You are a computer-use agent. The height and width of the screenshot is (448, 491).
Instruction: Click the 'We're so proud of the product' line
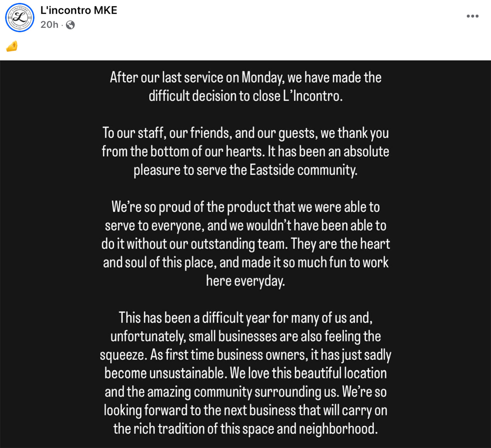[245, 207]
